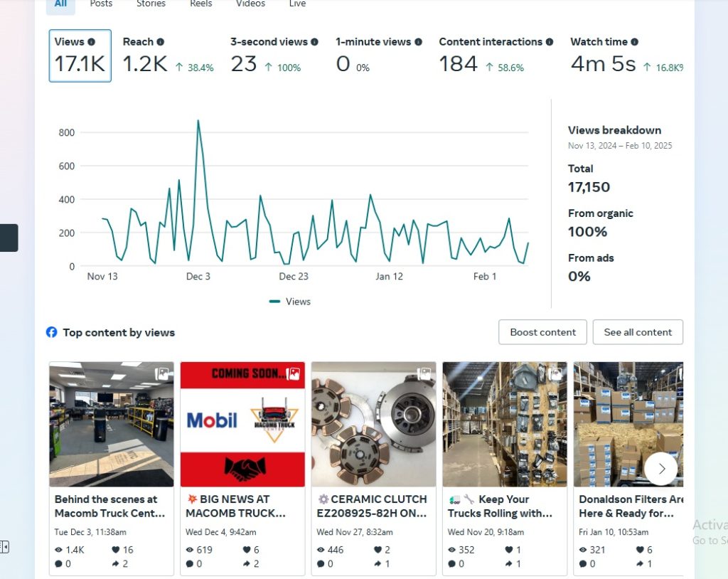
Task: Click the 3-second views info icon
Action: pos(314,42)
